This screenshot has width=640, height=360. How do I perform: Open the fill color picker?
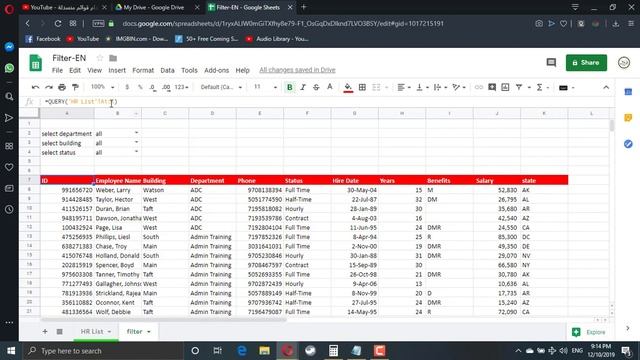(348, 87)
